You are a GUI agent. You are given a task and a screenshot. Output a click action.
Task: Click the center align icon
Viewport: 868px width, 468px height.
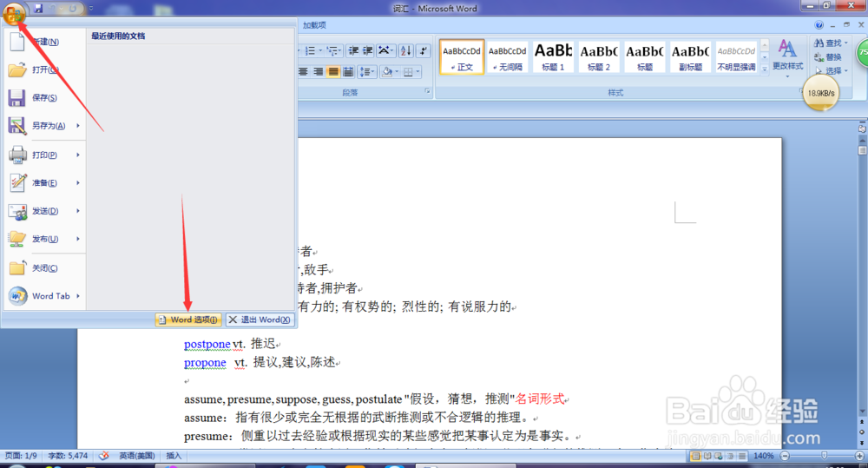pyautogui.click(x=303, y=71)
